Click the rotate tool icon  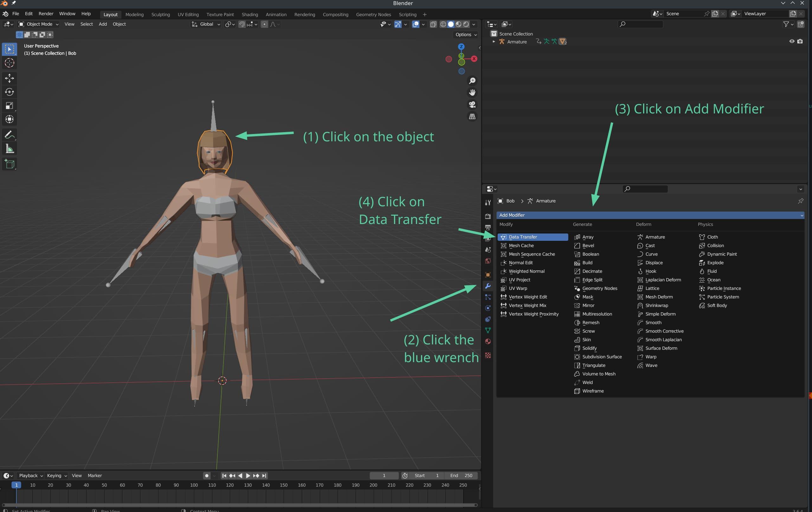(8, 92)
